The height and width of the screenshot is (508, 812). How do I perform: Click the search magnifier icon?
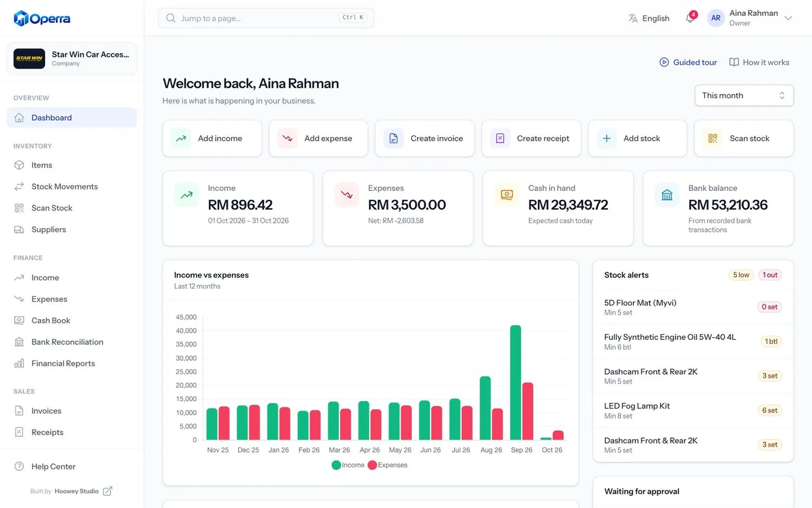[171, 18]
